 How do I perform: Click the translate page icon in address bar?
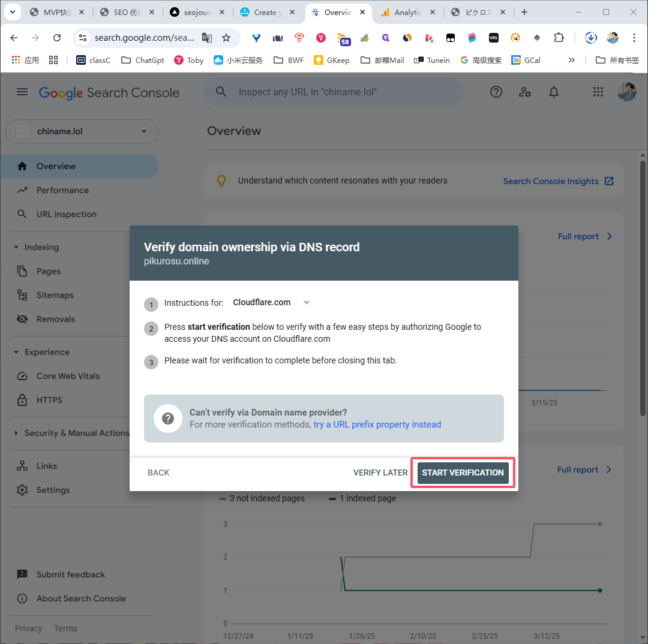tap(206, 38)
